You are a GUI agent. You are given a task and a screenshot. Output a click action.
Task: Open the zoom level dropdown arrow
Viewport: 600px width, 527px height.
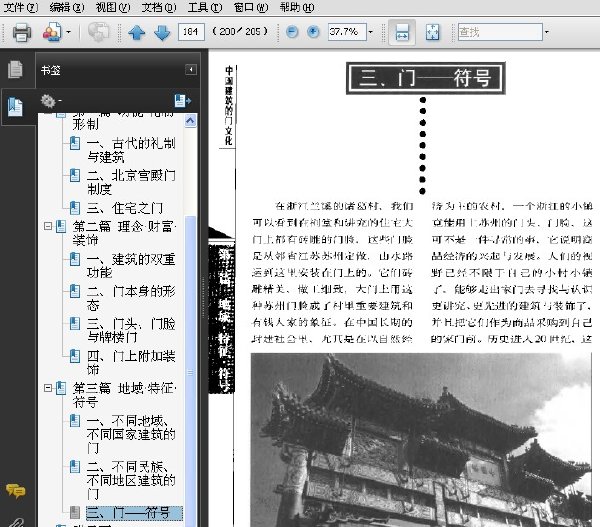(x=370, y=32)
